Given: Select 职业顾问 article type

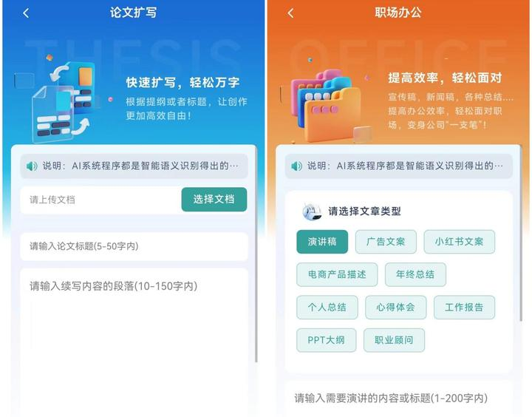Looking at the screenshot, I should (394, 340).
